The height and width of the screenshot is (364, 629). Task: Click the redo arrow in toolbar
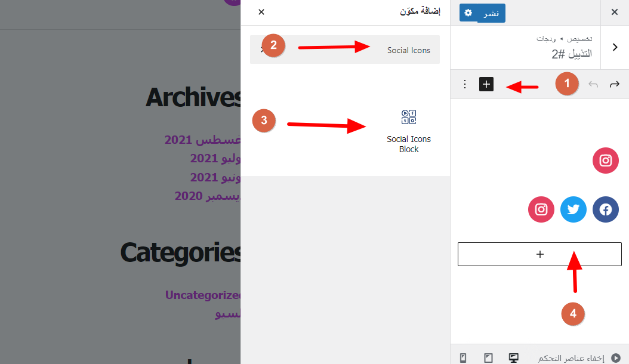[615, 84]
